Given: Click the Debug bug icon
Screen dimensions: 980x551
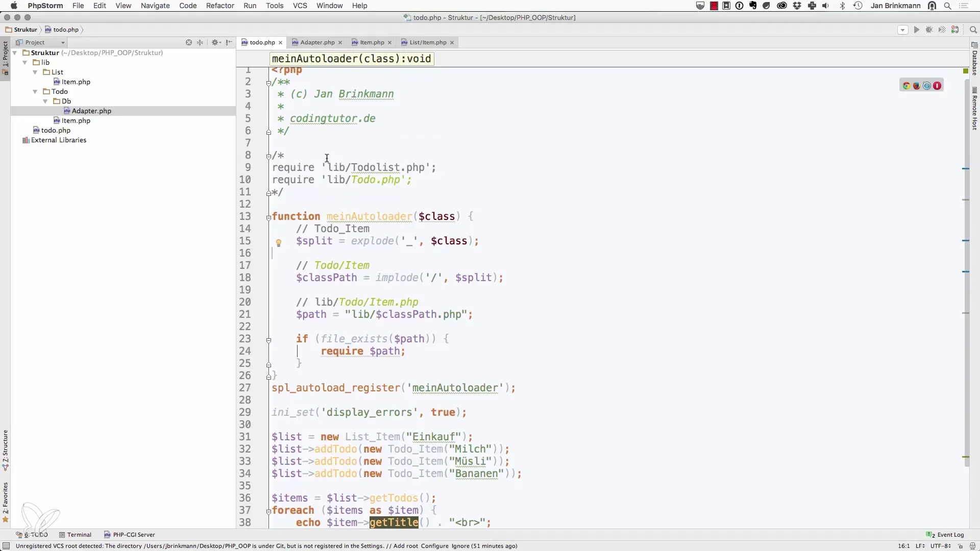Looking at the screenshot, I should (929, 30).
